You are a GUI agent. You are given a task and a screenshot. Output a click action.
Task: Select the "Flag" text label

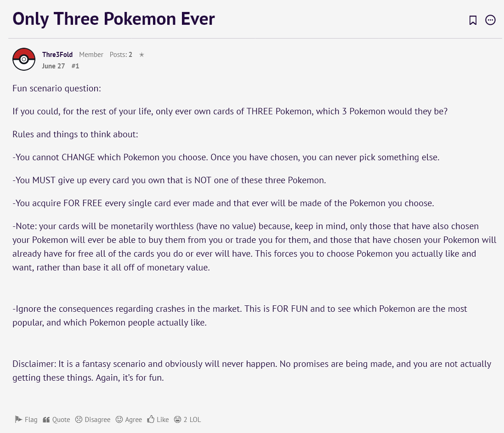click(31, 419)
